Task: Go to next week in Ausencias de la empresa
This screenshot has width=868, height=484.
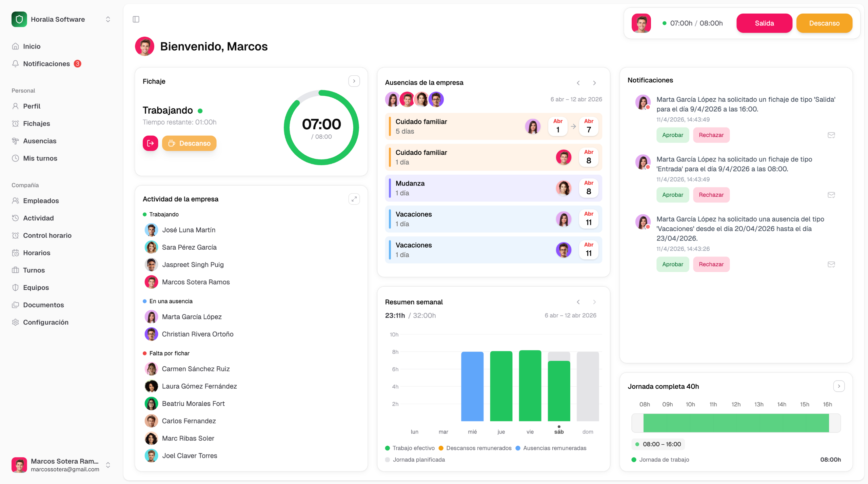Action: tap(594, 83)
